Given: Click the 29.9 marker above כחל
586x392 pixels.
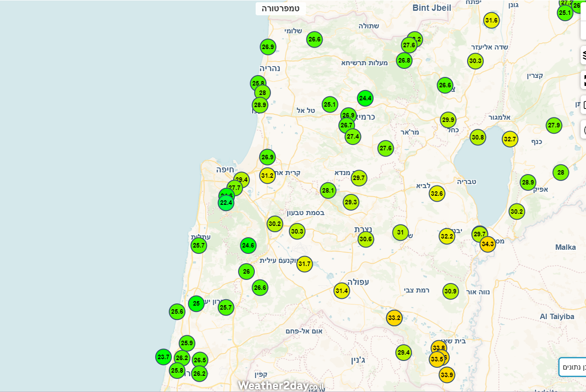Looking at the screenshot, I should coord(448,120).
